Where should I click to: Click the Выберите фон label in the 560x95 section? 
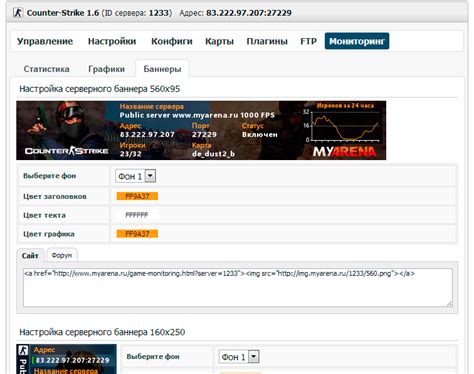point(50,176)
